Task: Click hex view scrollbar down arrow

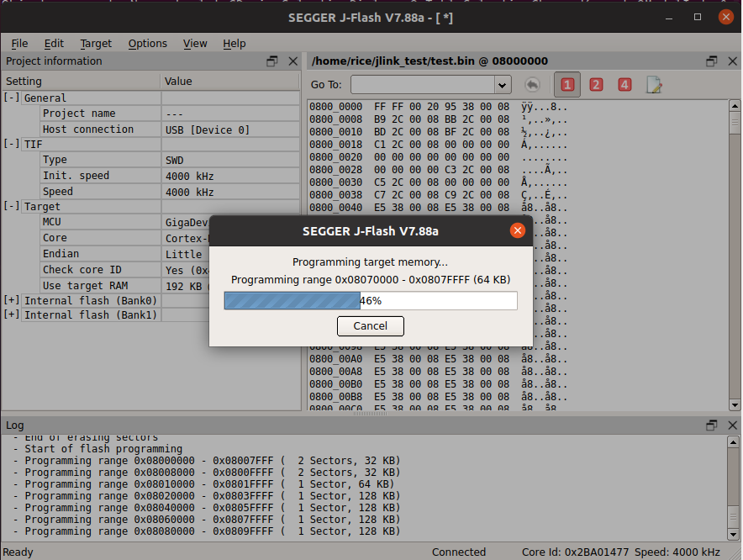Action: tap(735, 405)
